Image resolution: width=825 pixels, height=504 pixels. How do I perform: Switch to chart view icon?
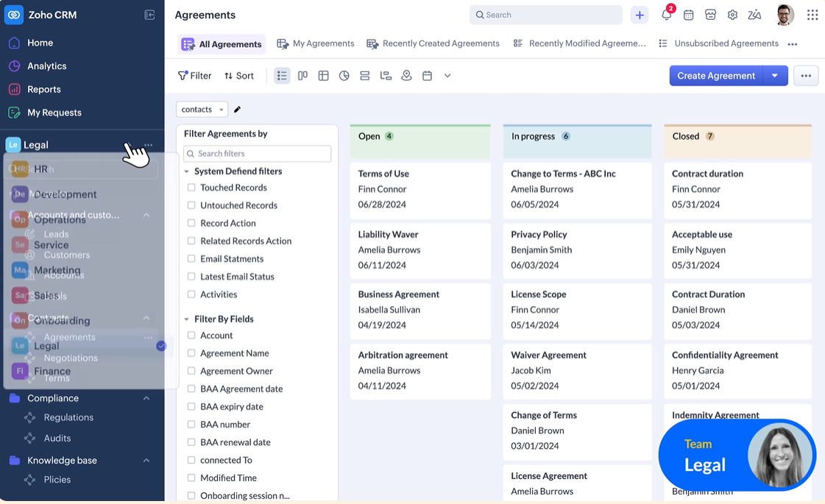click(344, 76)
